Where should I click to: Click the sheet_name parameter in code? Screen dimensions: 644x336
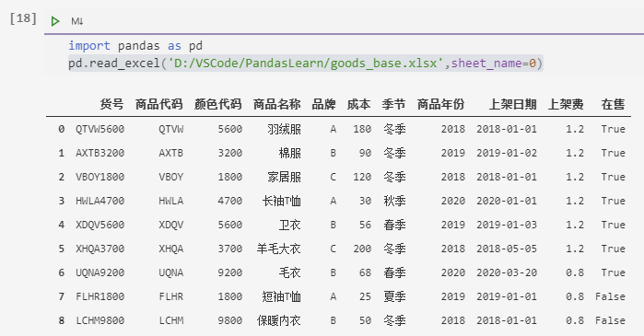pyautogui.click(x=486, y=64)
